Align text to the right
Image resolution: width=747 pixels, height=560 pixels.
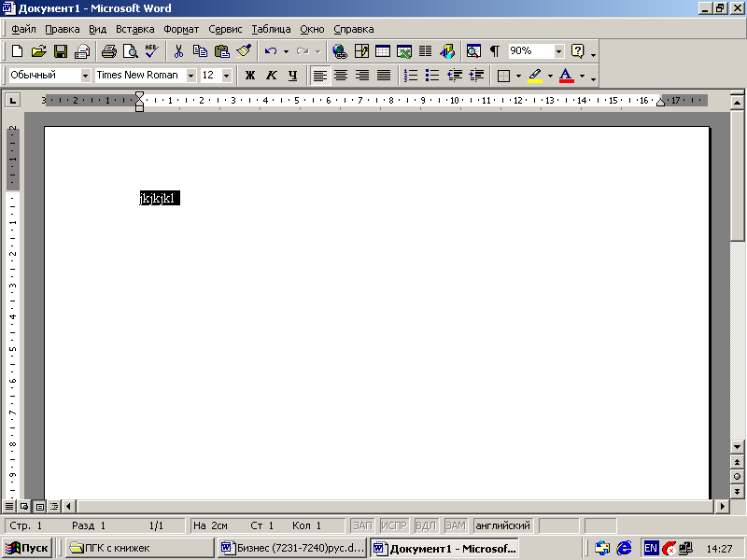(x=362, y=76)
